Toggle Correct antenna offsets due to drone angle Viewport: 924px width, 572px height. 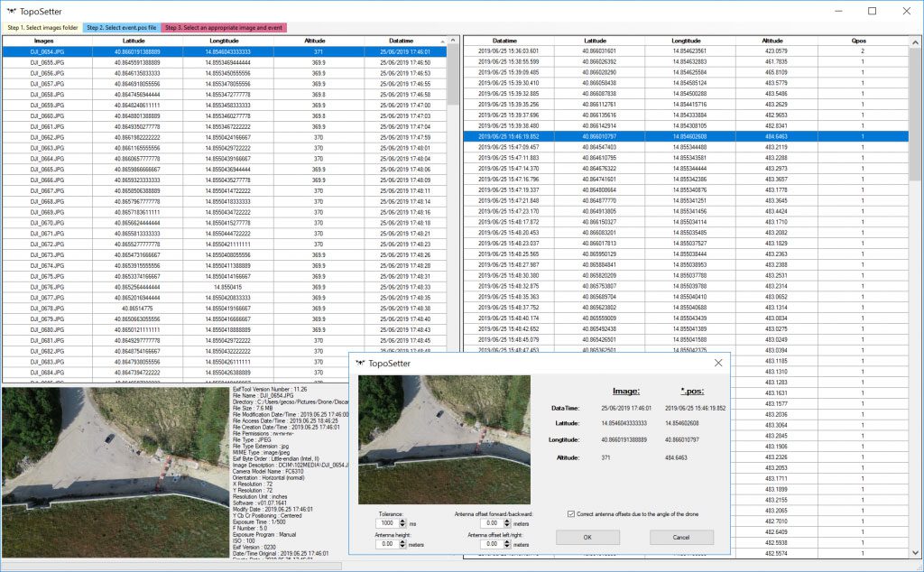click(569, 513)
